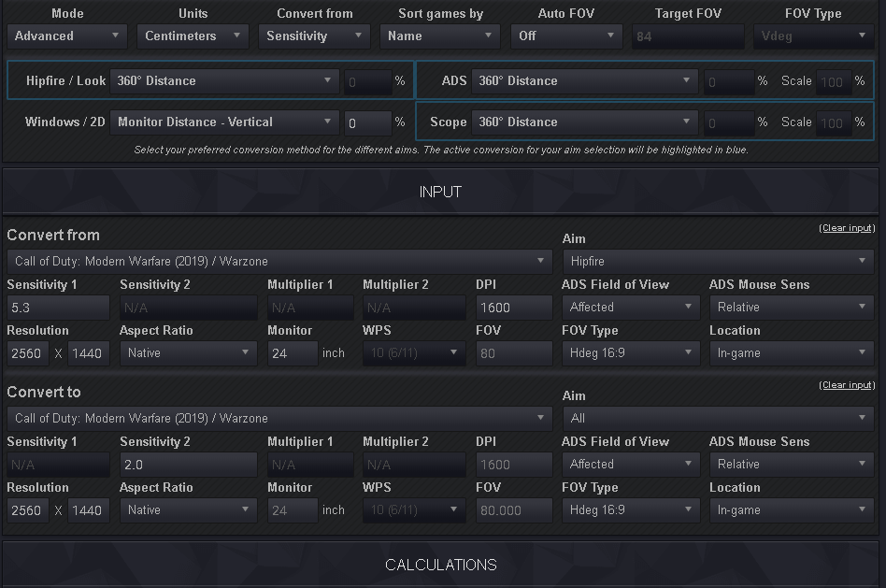Open the Convert from dropdown showing Sensitivity
Viewport: 886px width, 588px height.
click(x=314, y=36)
